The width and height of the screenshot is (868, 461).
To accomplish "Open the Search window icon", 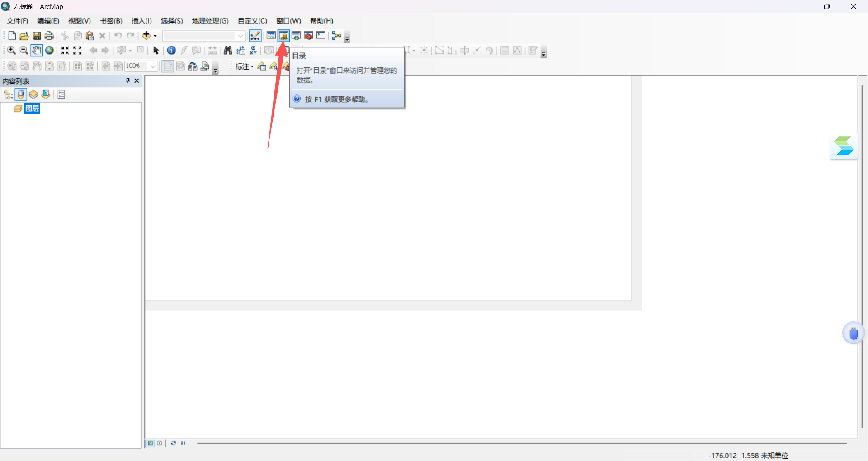I will pyautogui.click(x=296, y=36).
